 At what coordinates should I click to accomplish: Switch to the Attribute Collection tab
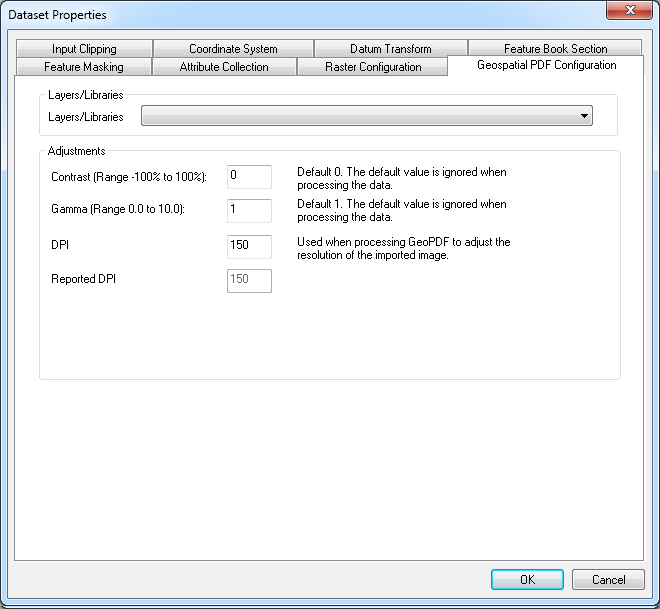224,67
